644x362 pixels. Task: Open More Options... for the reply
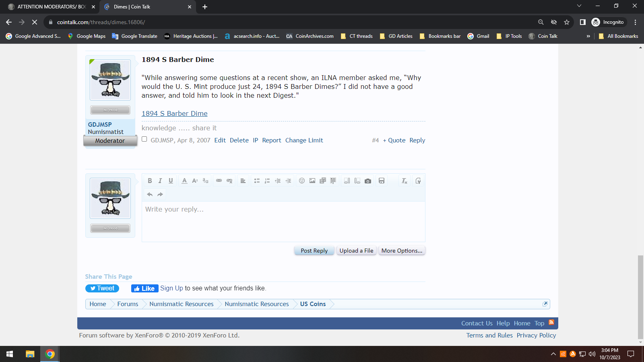point(402,251)
